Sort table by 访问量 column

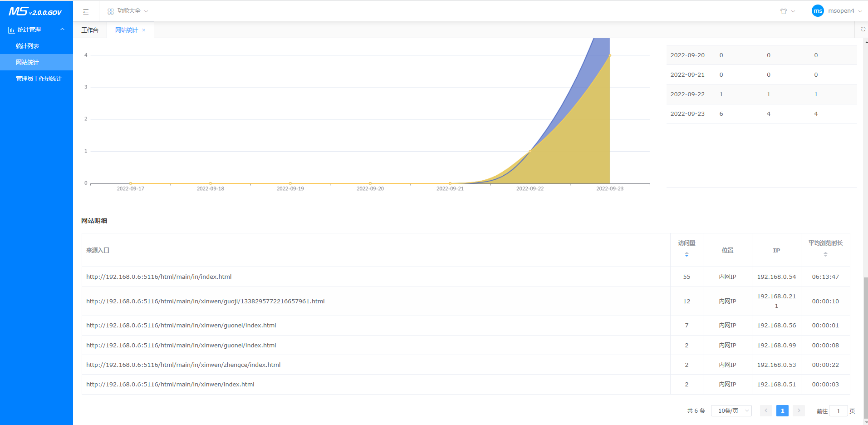point(687,254)
